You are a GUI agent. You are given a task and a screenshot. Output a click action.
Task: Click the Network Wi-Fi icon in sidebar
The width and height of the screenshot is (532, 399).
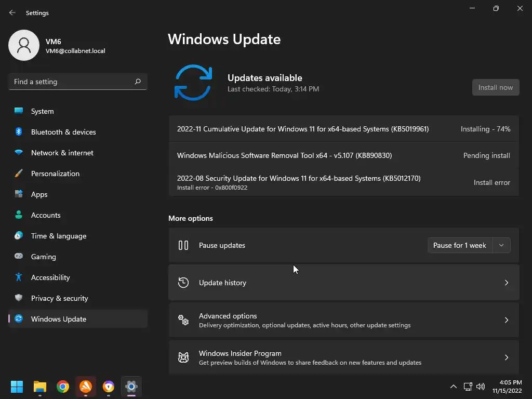[19, 153]
